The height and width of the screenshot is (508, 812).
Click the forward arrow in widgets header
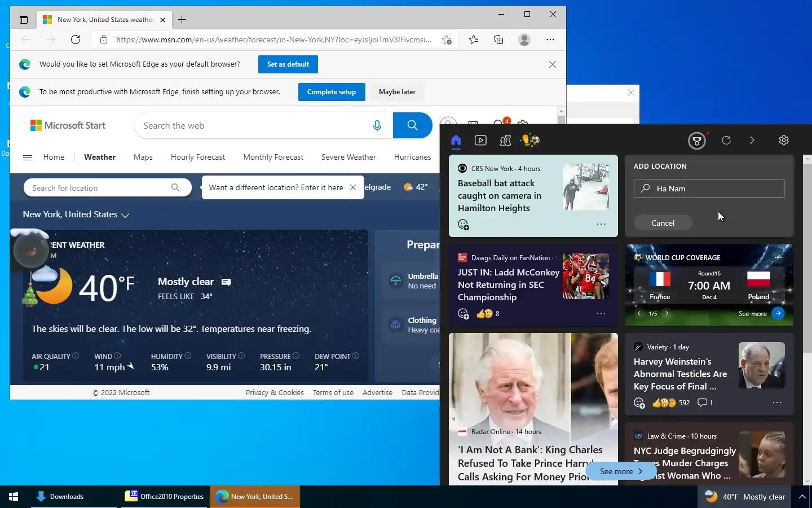tap(752, 141)
